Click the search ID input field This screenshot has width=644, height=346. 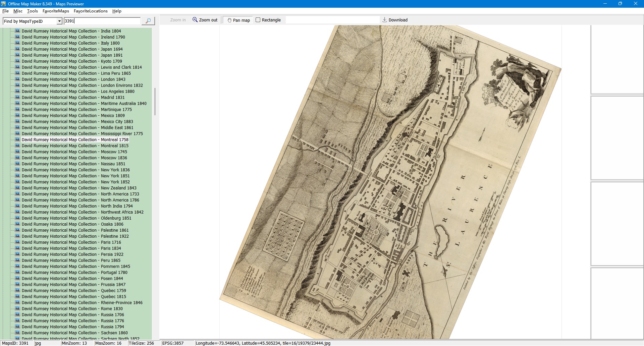(102, 21)
